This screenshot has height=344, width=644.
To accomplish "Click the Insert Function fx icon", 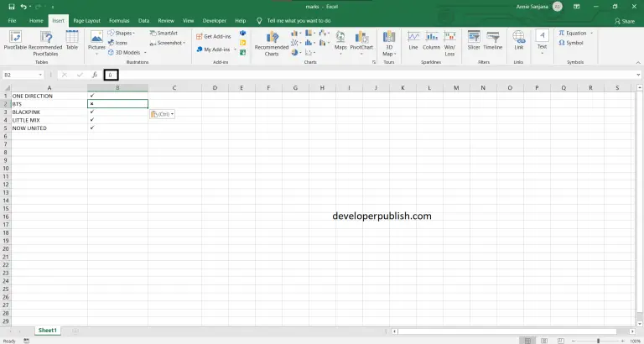I will coord(94,75).
